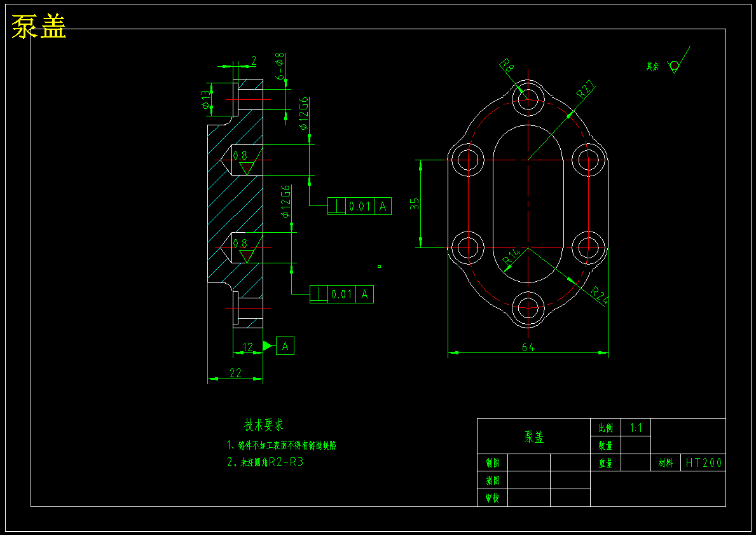Click the 重量 label in the title block
756x535 pixels.
pos(605,463)
